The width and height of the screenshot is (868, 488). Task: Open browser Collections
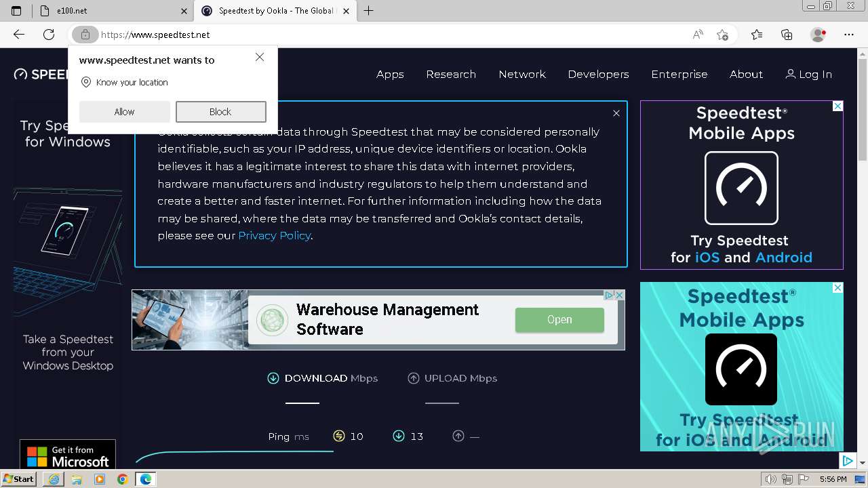tap(787, 35)
